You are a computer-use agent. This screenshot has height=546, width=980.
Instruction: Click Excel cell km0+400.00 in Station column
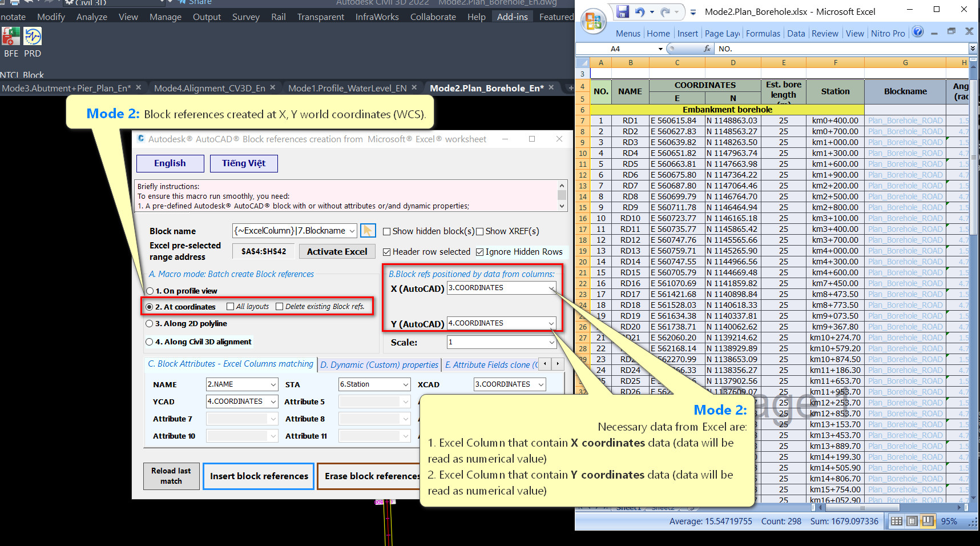click(x=835, y=121)
